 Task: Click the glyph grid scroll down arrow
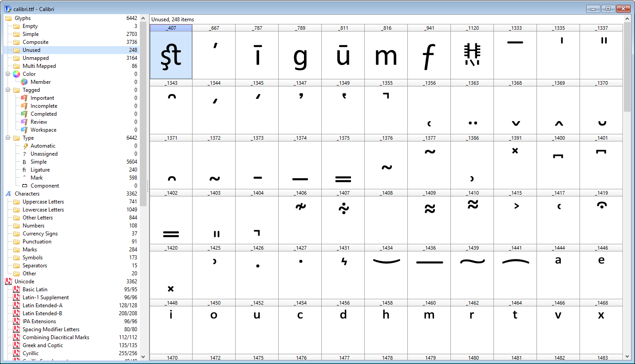click(x=627, y=356)
